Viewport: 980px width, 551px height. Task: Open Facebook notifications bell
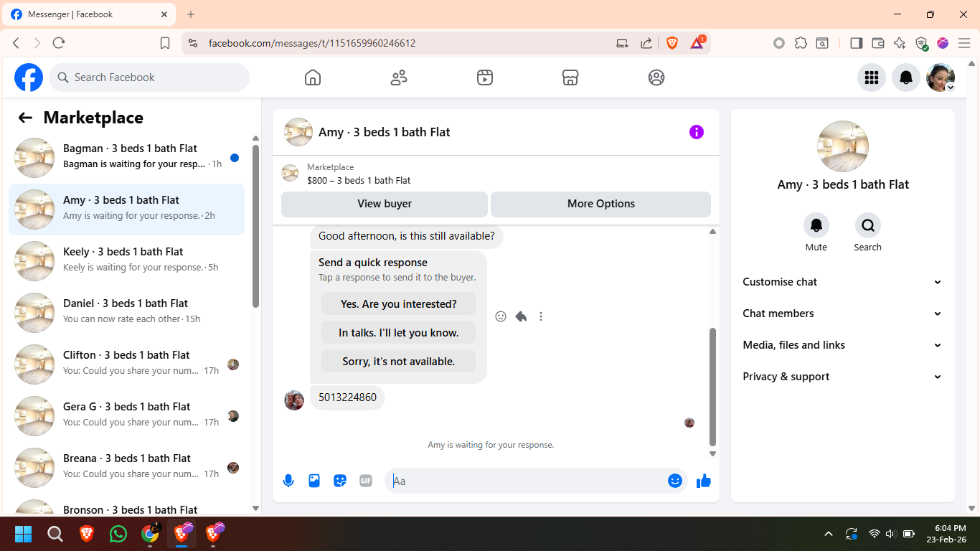tap(906, 77)
